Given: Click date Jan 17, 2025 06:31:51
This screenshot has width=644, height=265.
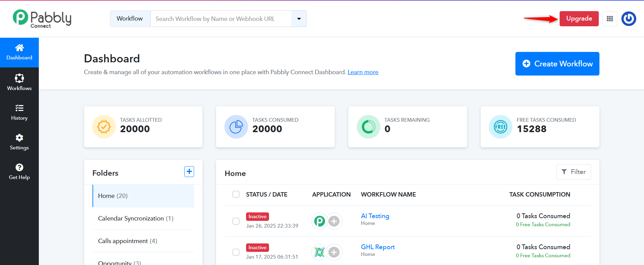Looking at the screenshot, I should [272, 257].
